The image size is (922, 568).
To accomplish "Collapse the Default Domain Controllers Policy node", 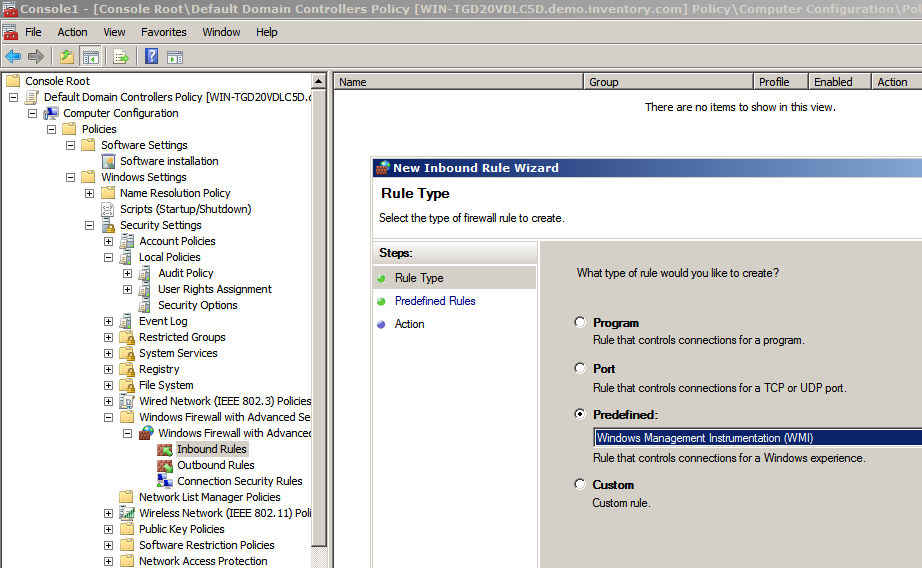I will pyautogui.click(x=14, y=97).
